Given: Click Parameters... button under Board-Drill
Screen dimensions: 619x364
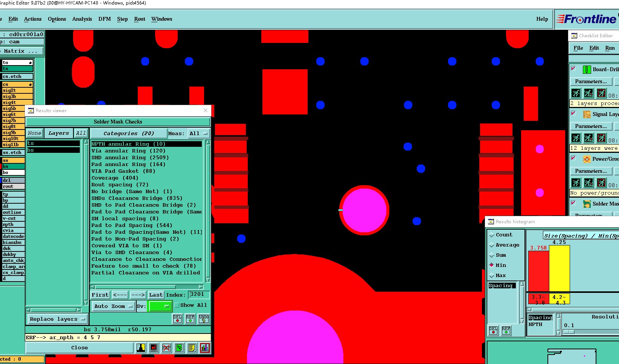Looking at the screenshot, I should pos(591,81).
